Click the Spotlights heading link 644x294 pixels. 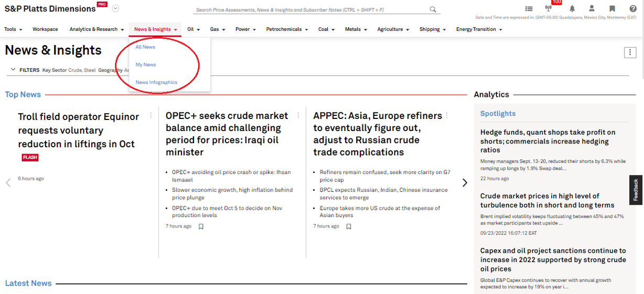click(x=498, y=113)
